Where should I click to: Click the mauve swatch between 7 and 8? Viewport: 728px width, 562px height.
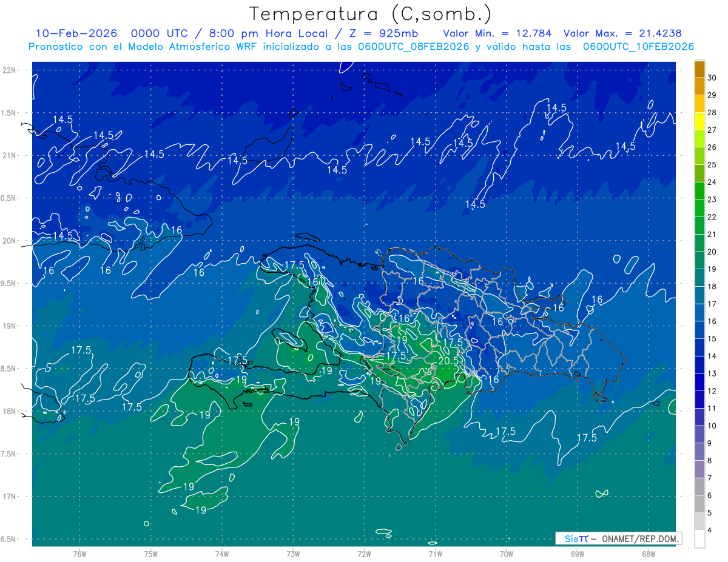point(699,469)
